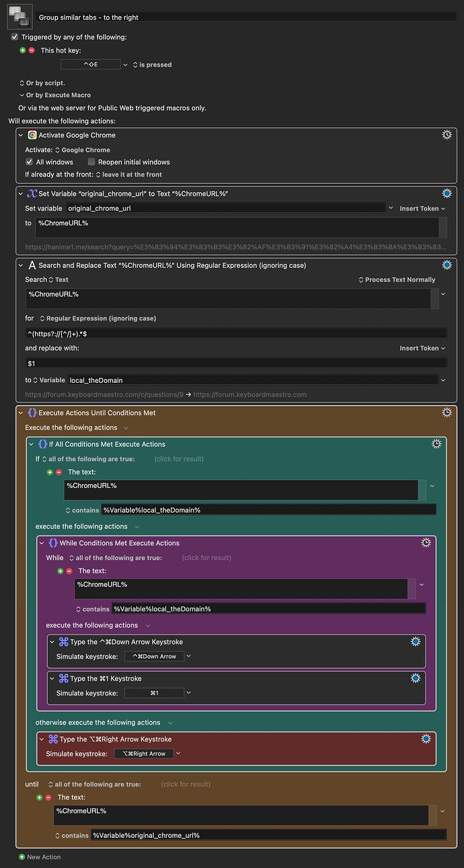Viewport: 464px width, 868px height.
Task: Uncheck the All windows checkbox
Action: click(x=29, y=162)
